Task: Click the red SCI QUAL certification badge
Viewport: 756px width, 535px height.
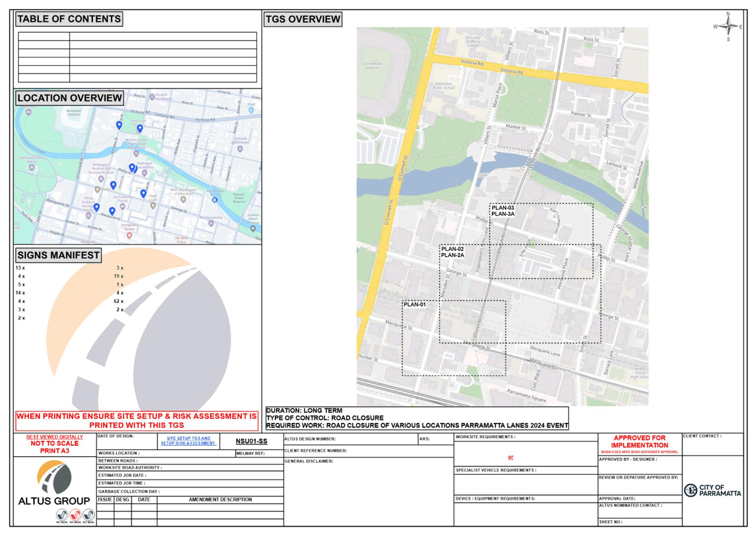Action: pyautogui.click(x=75, y=515)
